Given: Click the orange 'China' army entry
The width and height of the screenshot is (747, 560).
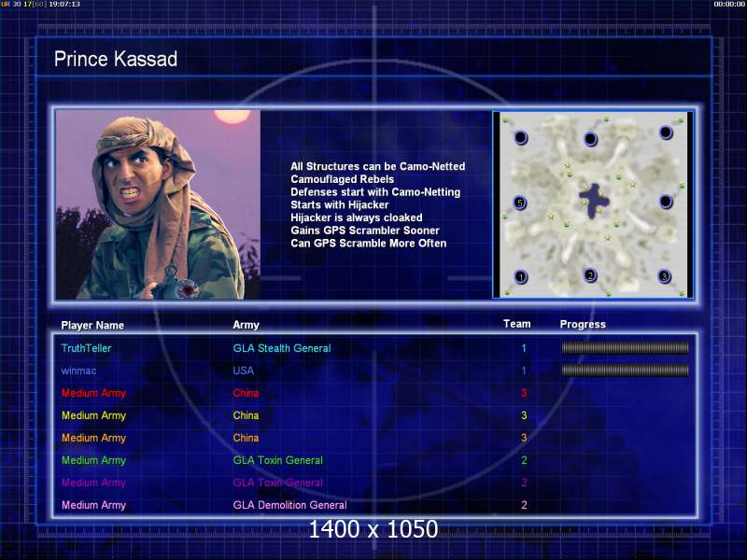Looking at the screenshot, I should (246, 438).
